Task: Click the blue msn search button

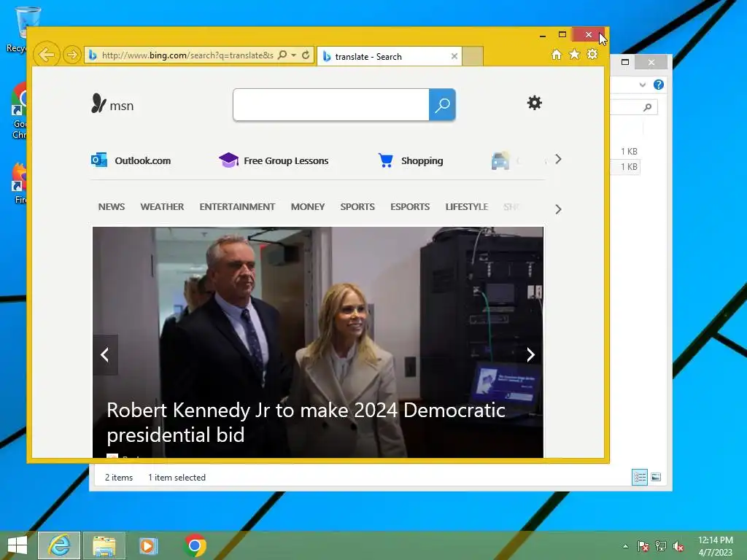Action: tap(442, 105)
